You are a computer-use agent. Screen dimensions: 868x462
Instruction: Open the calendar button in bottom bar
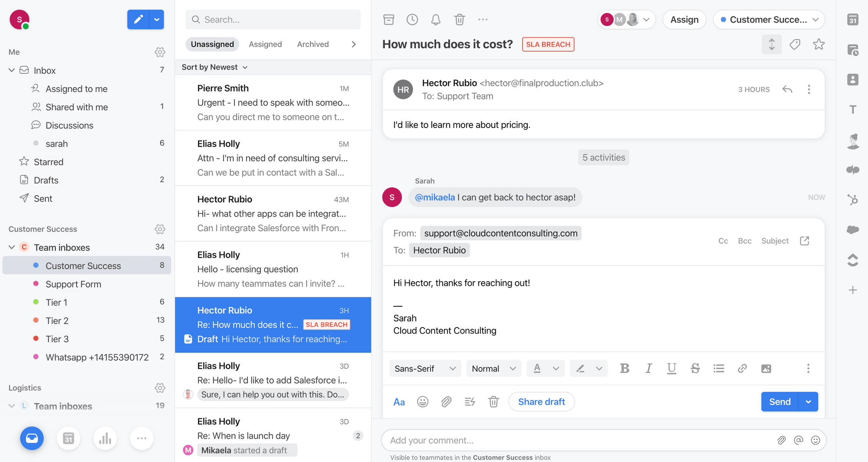(69, 438)
